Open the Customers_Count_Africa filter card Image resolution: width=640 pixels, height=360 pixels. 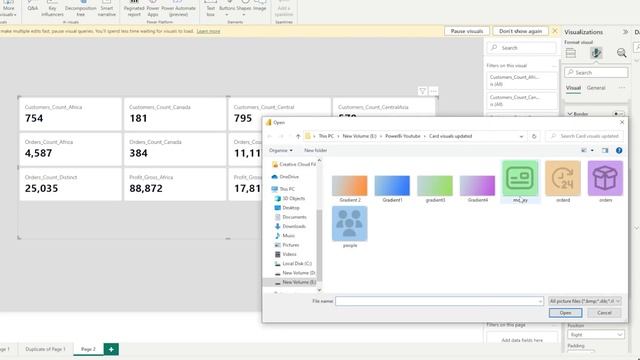click(522, 80)
